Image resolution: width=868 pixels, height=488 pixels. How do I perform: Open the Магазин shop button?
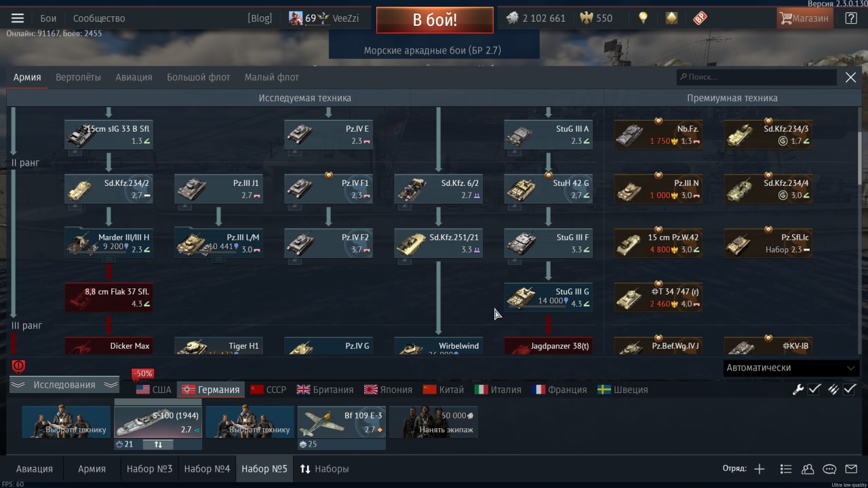[x=805, y=18]
